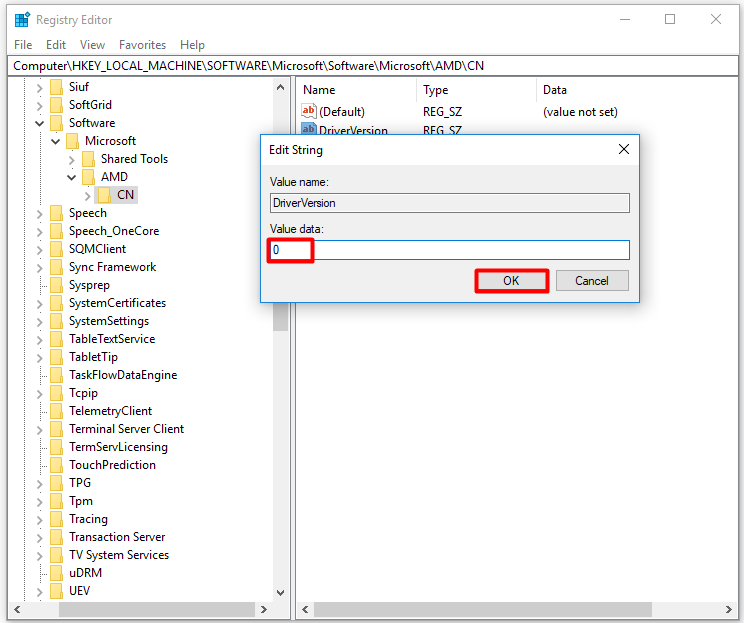Expand the Sync Framework key

(40, 268)
